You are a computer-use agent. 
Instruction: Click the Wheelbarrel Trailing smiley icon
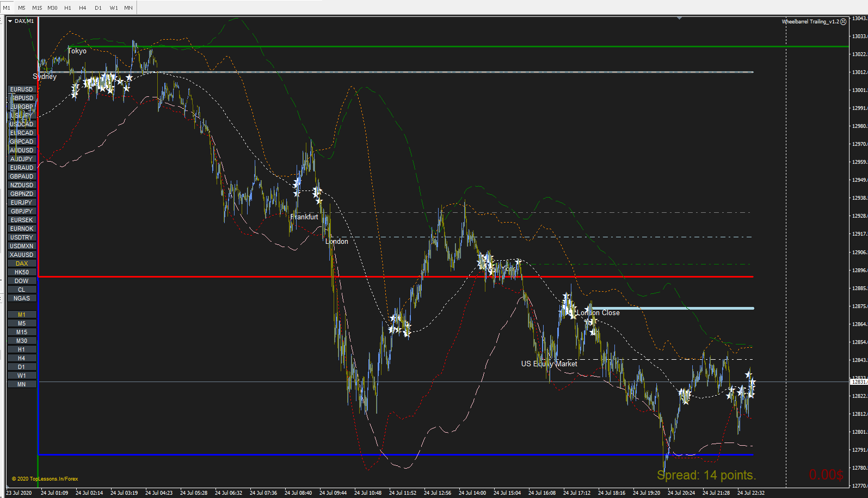pyautogui.click(x=844, y=22)
